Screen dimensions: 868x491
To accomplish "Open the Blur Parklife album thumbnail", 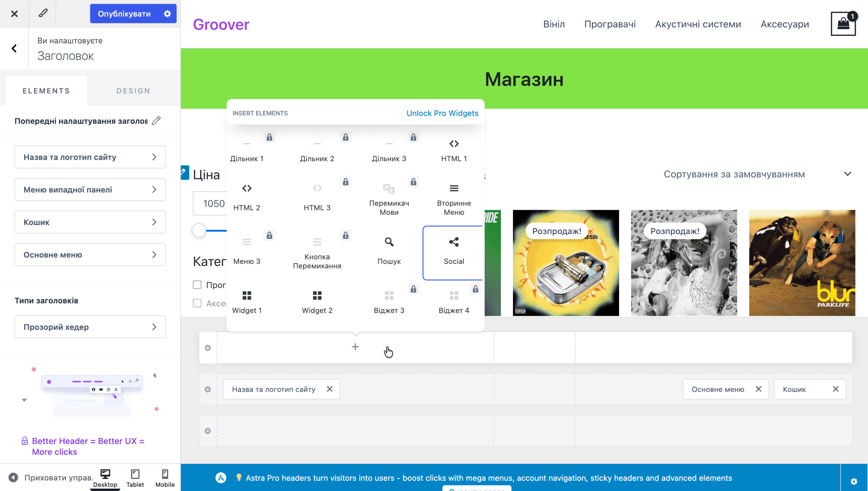I will (802, 263).
